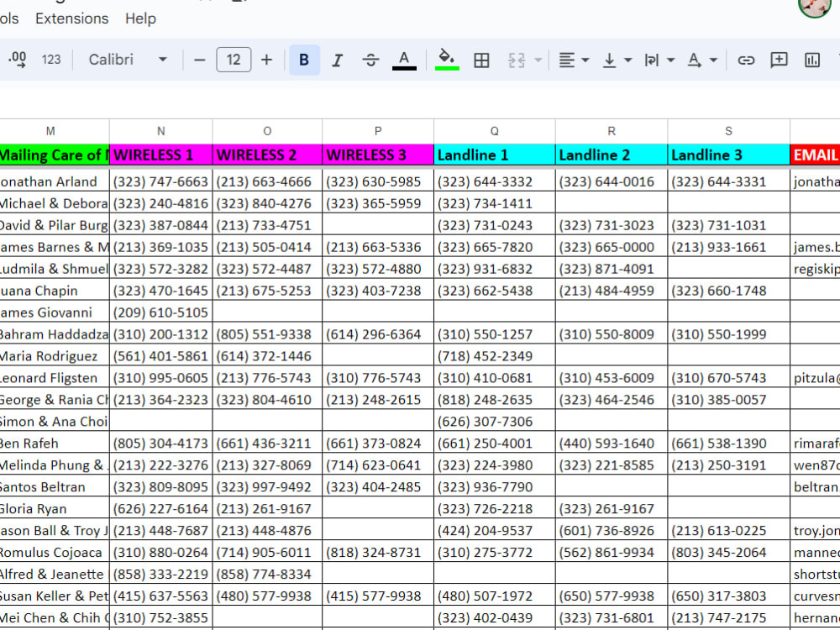The image size is (840, 630).
Task: Click the WIRELESS 2 header cell
Action: [267, 155]
